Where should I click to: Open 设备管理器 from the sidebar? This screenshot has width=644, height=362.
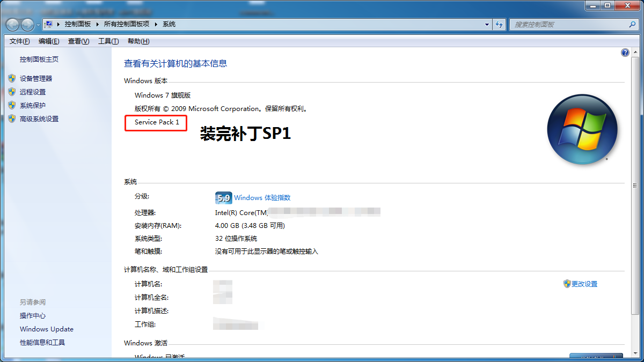point(36,79)
